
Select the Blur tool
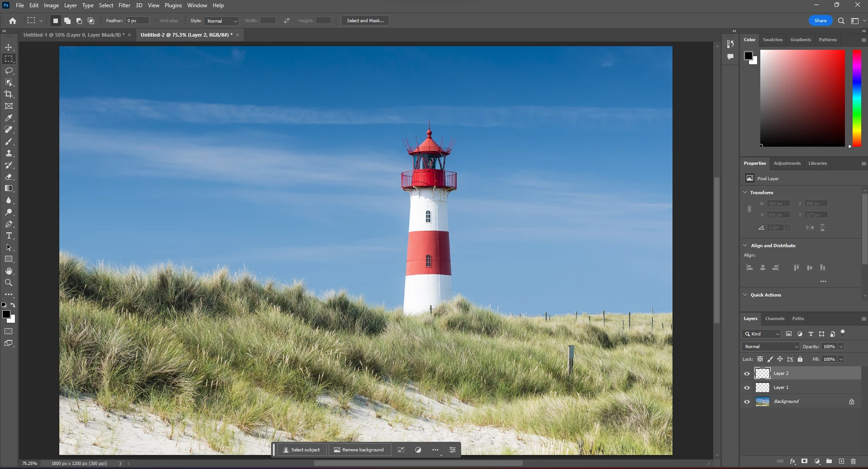[x=9, y=200]
